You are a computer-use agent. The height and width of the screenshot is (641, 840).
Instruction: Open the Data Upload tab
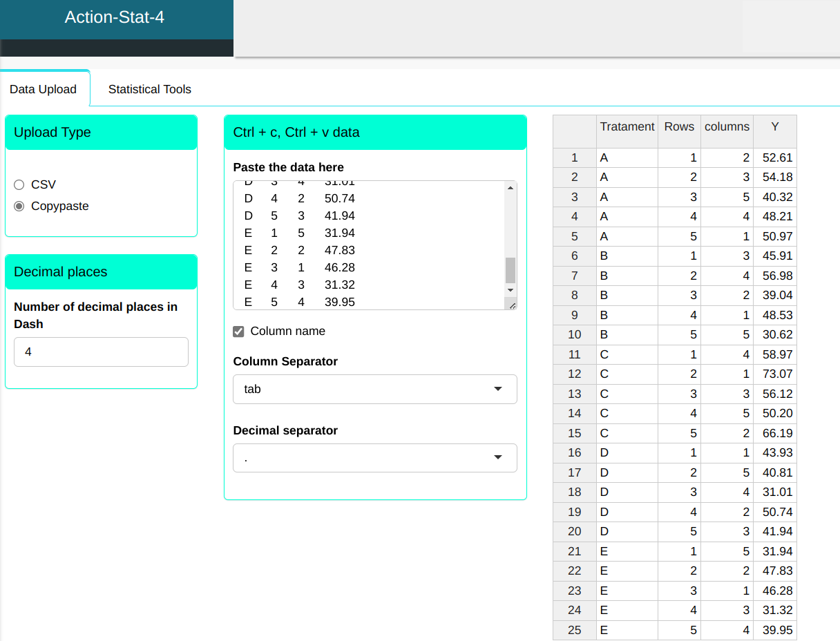[44, 89]
